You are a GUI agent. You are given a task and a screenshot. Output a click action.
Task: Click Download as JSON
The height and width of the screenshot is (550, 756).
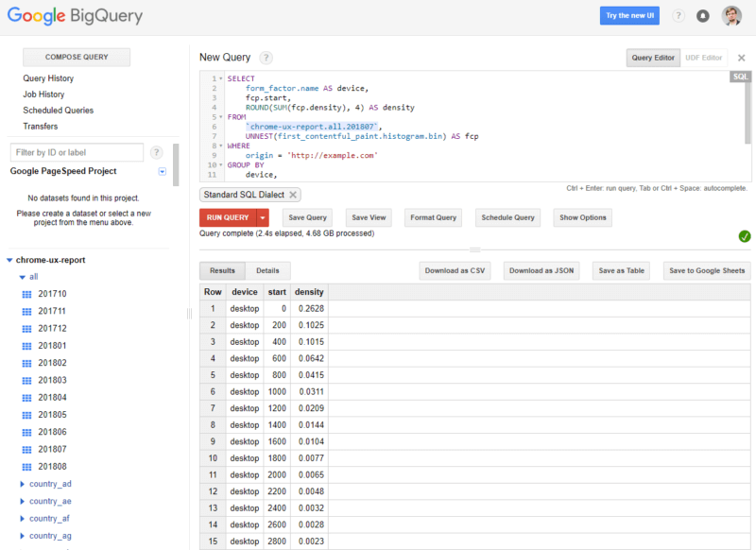541,271
